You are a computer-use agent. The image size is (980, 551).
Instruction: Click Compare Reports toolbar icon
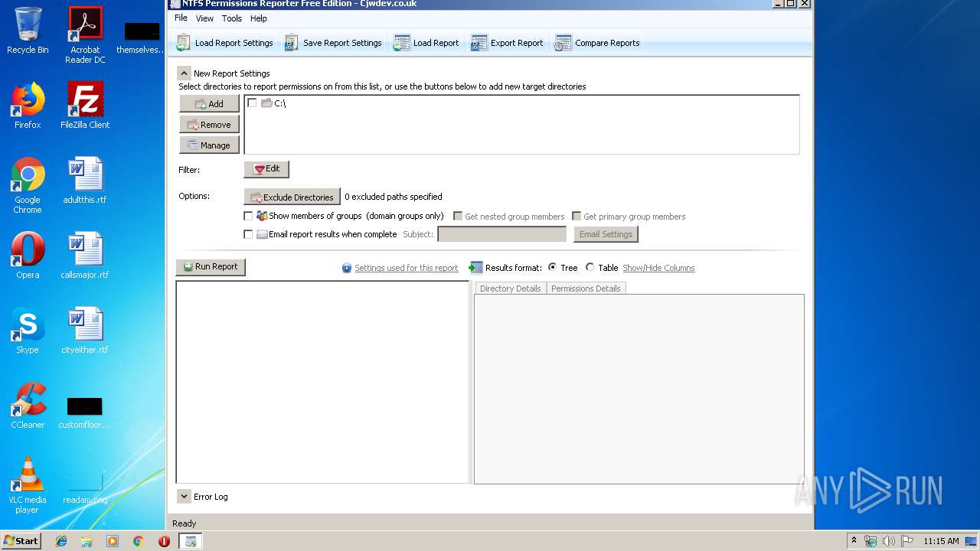(563, 43)
